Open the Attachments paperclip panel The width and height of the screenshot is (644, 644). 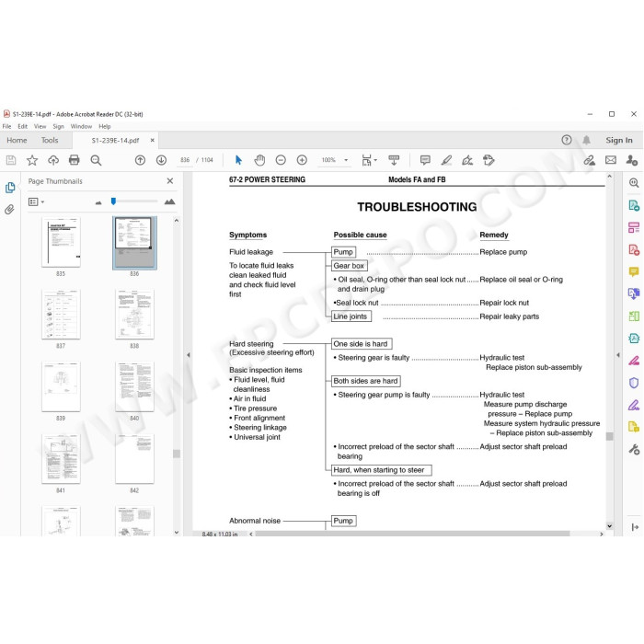(x=9, y=210)
